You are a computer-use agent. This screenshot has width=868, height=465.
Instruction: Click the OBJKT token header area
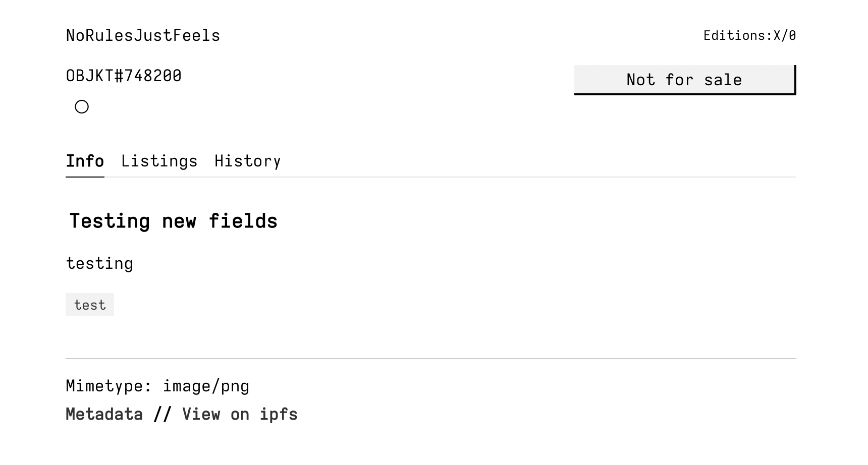[x=124, y=75]
